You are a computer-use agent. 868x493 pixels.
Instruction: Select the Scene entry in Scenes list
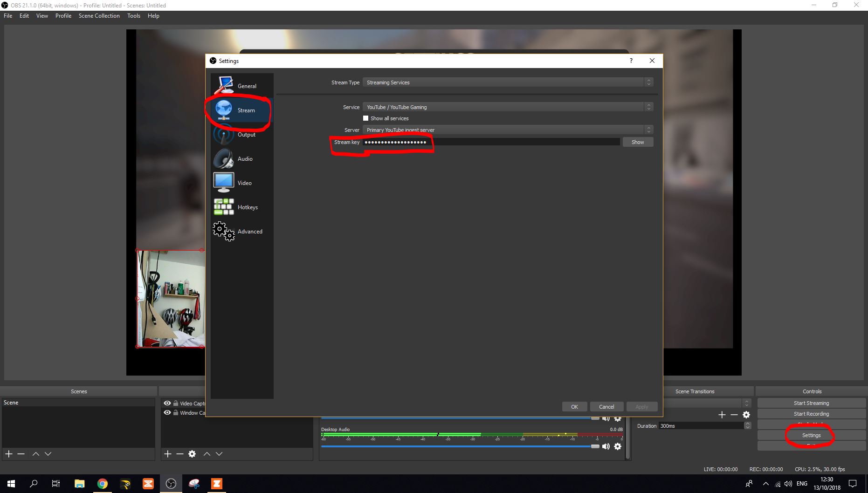click(78, 403)
